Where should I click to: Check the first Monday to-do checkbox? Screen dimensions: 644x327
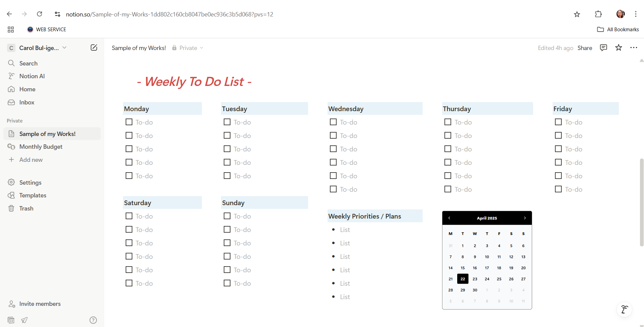click(x=129, y=122)
